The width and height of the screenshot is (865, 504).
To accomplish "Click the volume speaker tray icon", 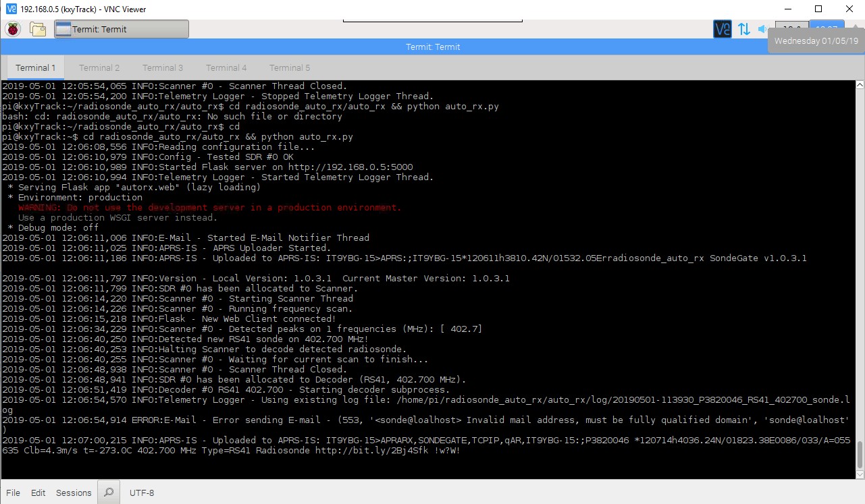I will pos(762,29).
